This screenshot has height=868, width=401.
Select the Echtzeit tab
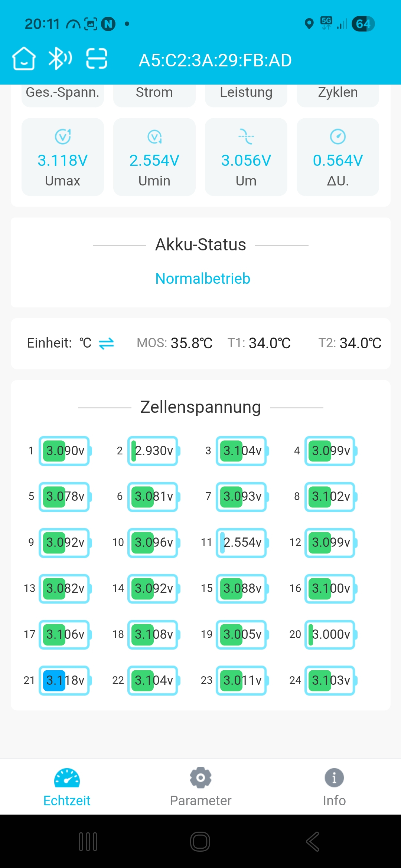pos(67,787)
